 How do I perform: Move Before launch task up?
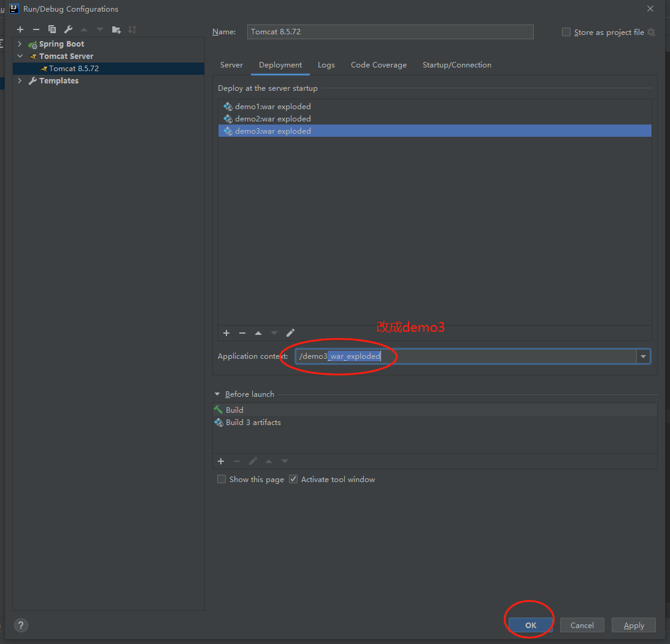click(x=269, y=461)
